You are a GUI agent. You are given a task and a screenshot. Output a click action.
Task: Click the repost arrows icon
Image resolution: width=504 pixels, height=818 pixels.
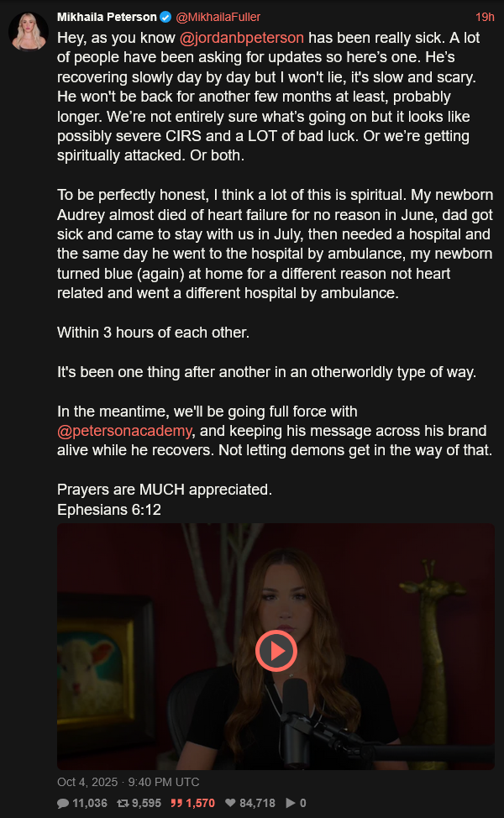pyautogui.click(x=123, y=804)
